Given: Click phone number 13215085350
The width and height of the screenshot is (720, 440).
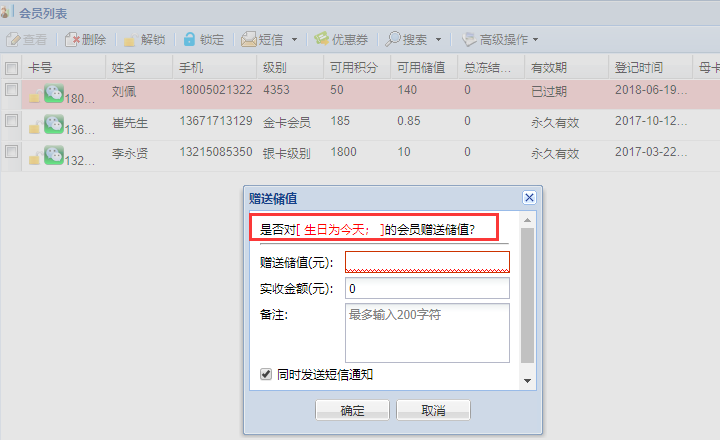Looking at the screenshot, I should pos(216,152).
